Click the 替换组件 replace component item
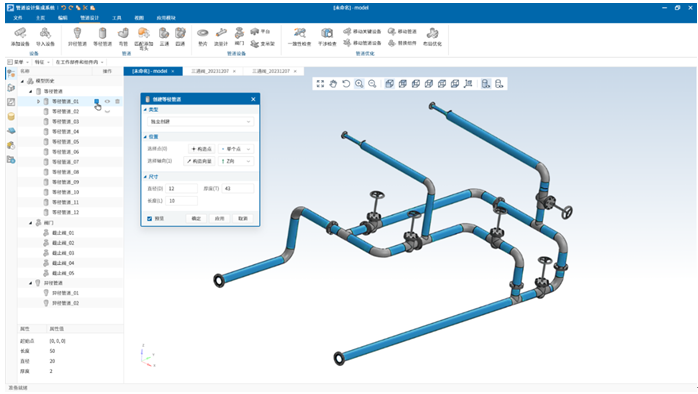The width and height of the screenshot is (698, 394). point(402,43)
